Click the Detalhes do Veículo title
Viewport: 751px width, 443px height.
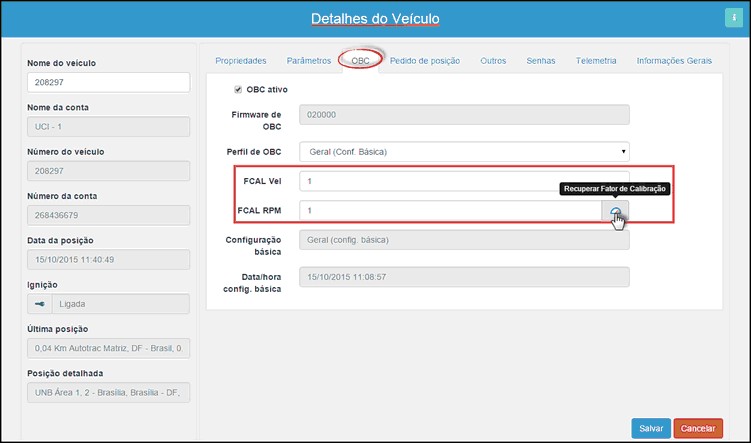(375, 19)
